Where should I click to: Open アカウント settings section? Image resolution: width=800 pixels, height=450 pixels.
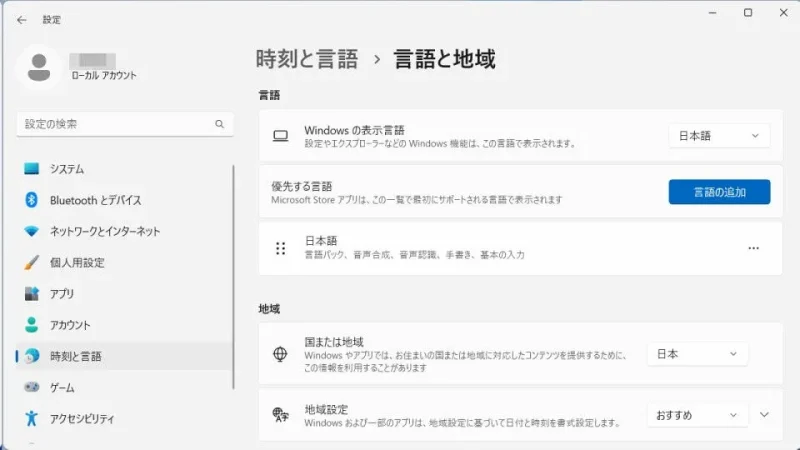coord(70,325)
